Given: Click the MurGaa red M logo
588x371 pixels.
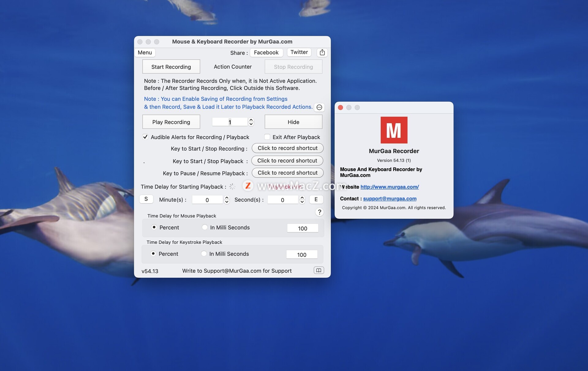Looking at the screenshot, I should click(394, 130).
